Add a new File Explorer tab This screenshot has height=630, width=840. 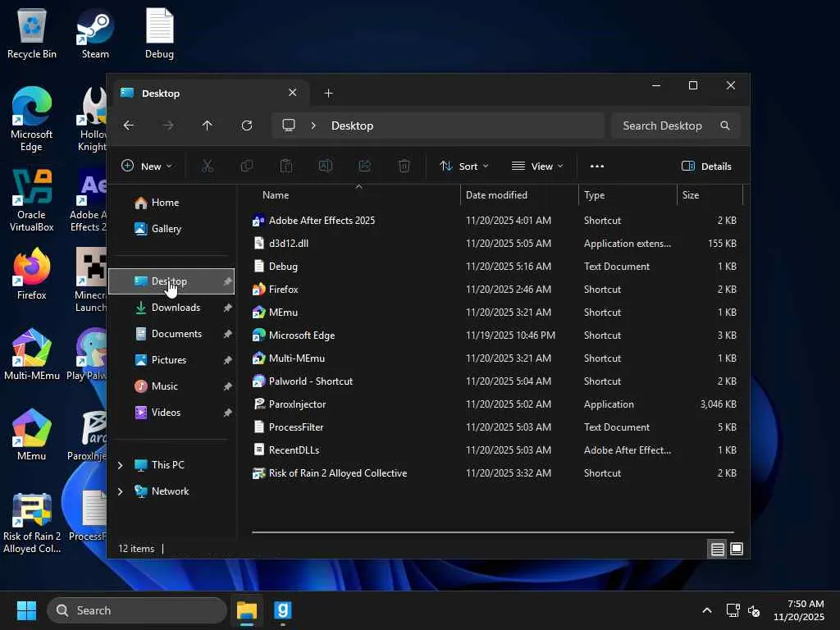(328, 94)
